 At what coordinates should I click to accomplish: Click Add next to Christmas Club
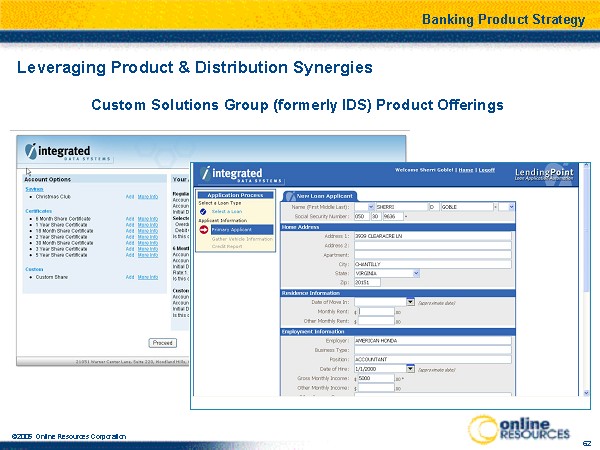tap(130, 198)
